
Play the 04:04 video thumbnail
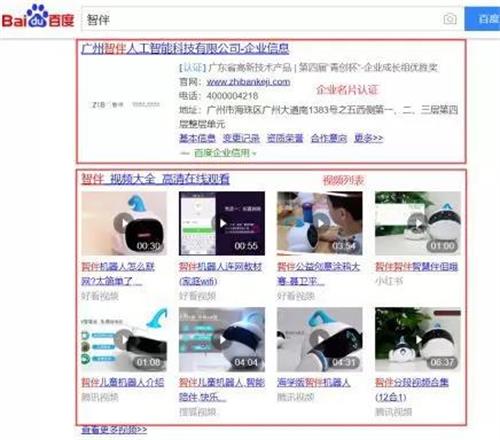(222, 339)
